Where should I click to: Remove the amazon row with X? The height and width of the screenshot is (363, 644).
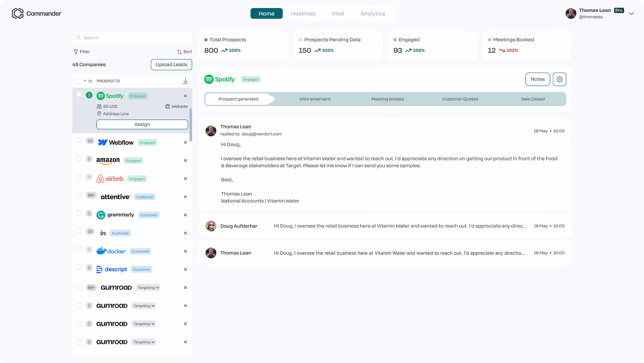185,161
